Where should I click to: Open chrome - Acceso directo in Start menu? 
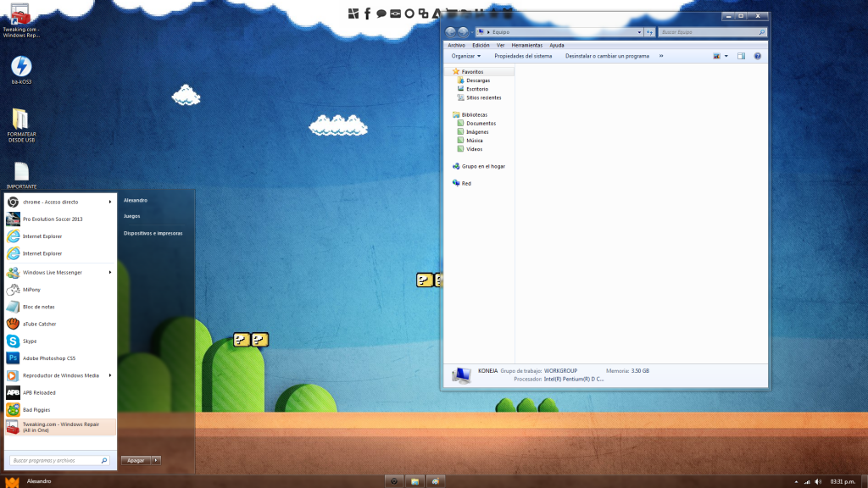tap(60, 202)
